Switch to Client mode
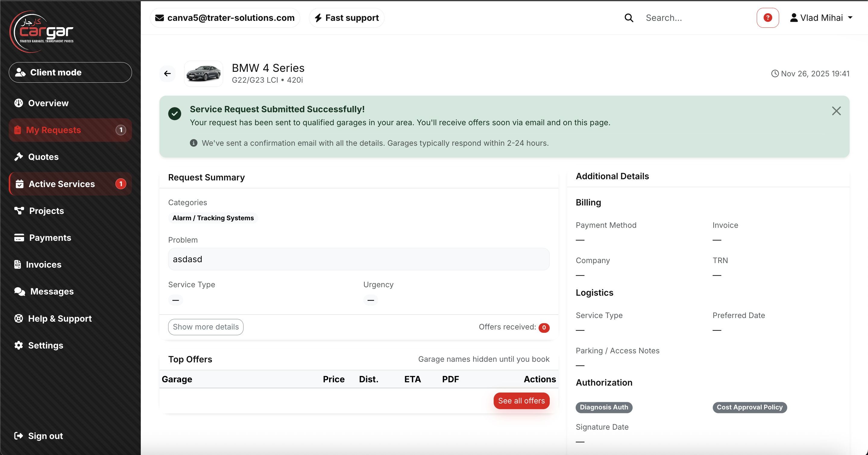 click(70, 72)
